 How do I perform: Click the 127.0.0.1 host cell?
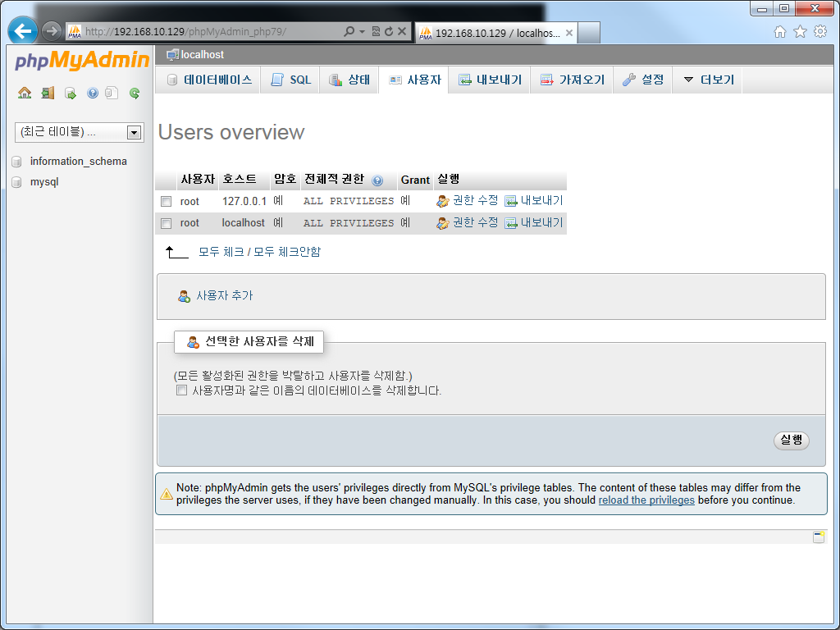[244, 202]
